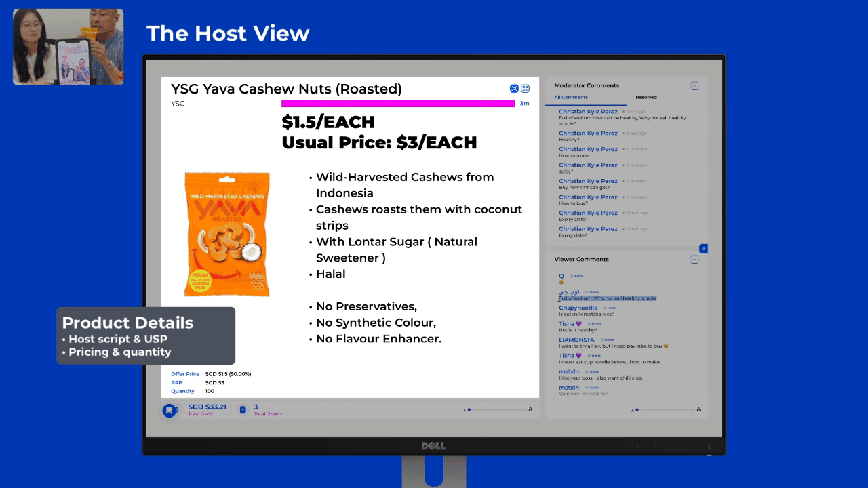Viewport: 868px width, 488px height.
Task: Click the "Usual Price: $3/EACH" text
Action: coord(379,142)
